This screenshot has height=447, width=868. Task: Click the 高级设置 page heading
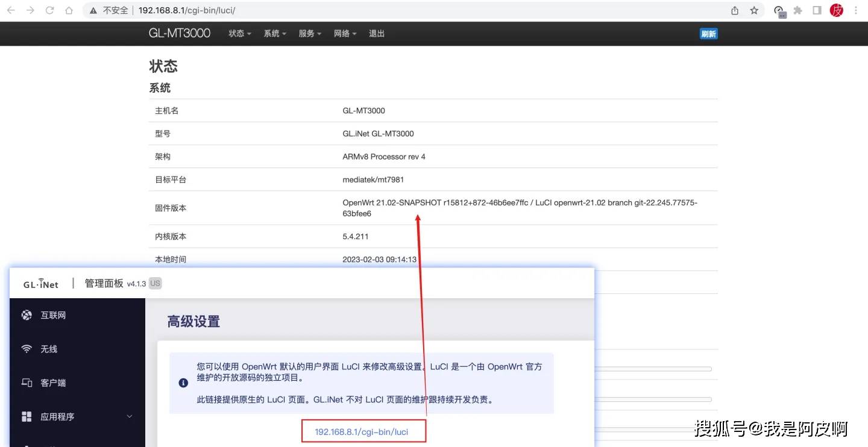tap(193, 322)
